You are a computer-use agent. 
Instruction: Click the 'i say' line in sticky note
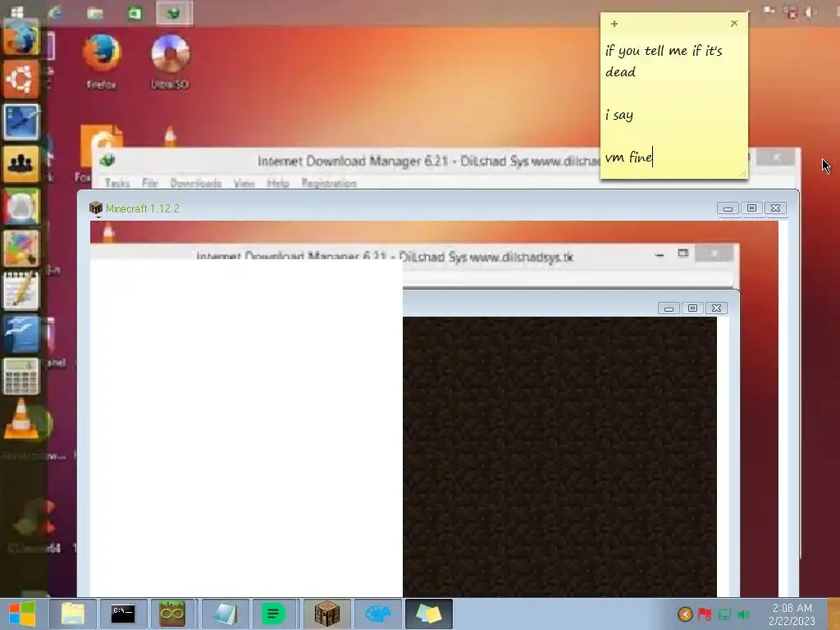[619, 115]
